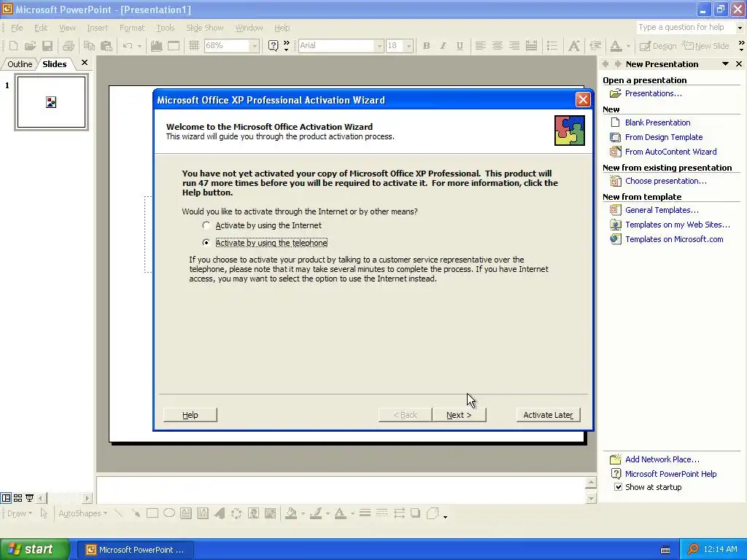Click the Rectangle drawing tool
Image resolution: width=747 pixels, height=560 pixels.
click(152, 513)
